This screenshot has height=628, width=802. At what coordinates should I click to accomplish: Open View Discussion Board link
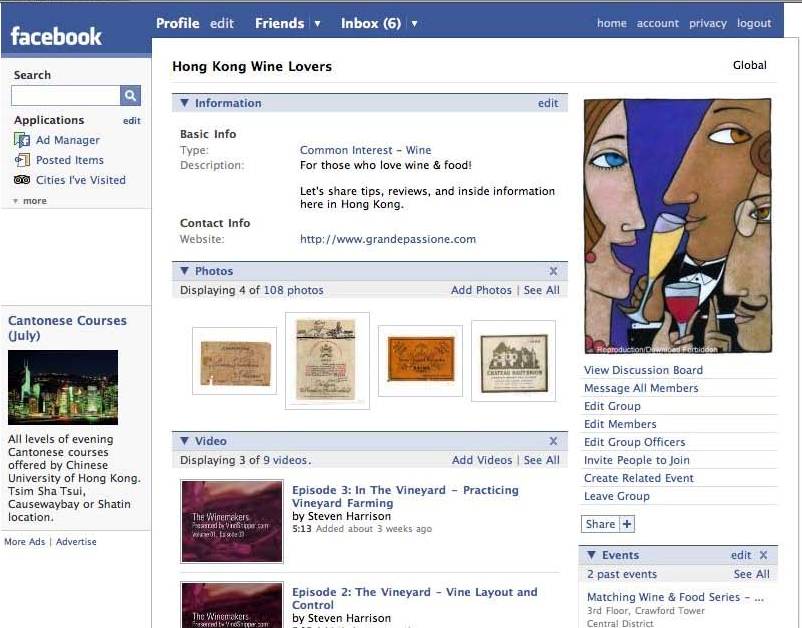tap(643, 370)
